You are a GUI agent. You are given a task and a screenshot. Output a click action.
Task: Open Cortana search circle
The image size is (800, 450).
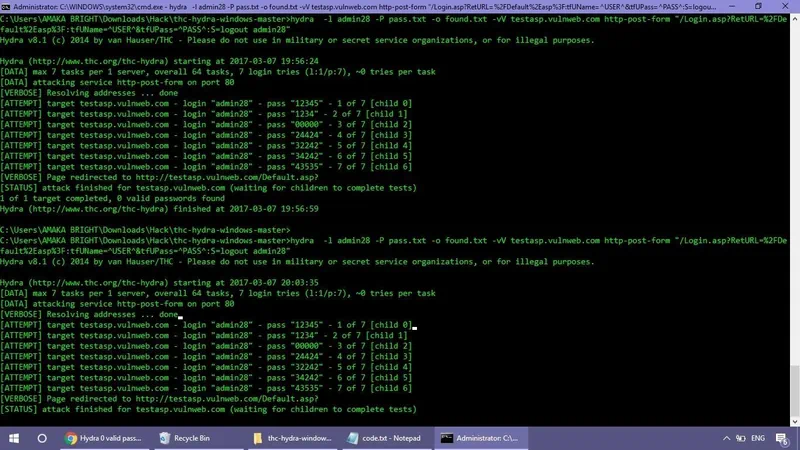pos(42,438)
